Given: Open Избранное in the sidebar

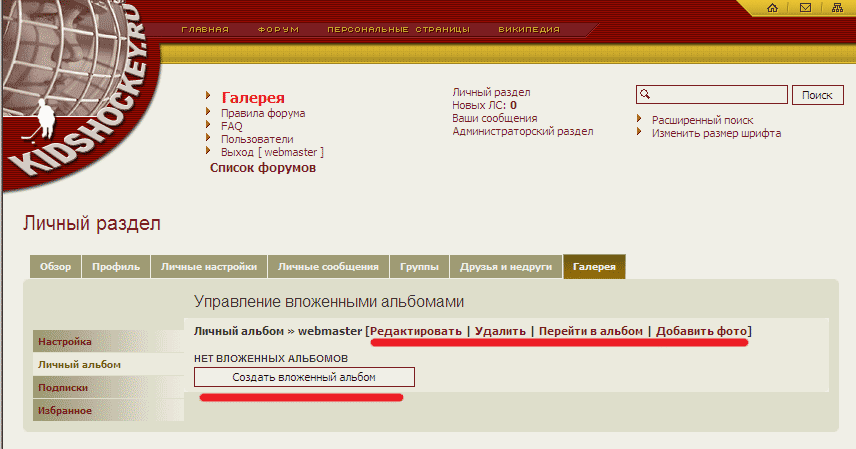Looking at the screenshot, I should (x=108, y=410).
